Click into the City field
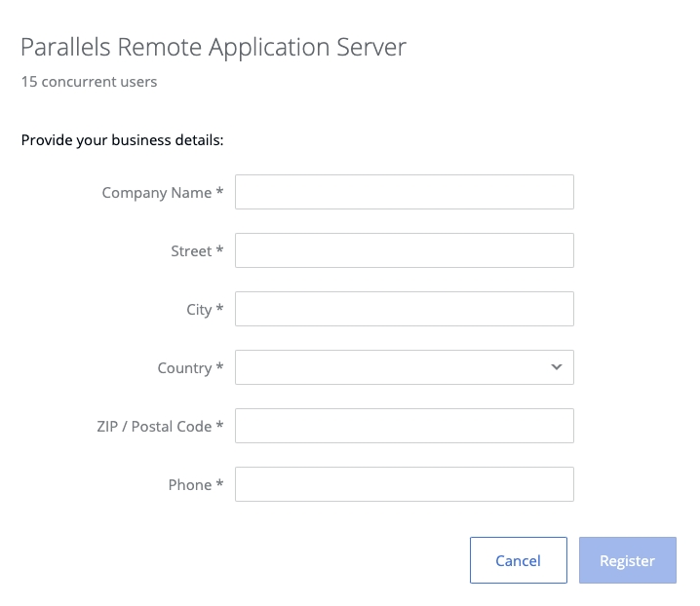The image size is (700, 606). pos(404,309)
